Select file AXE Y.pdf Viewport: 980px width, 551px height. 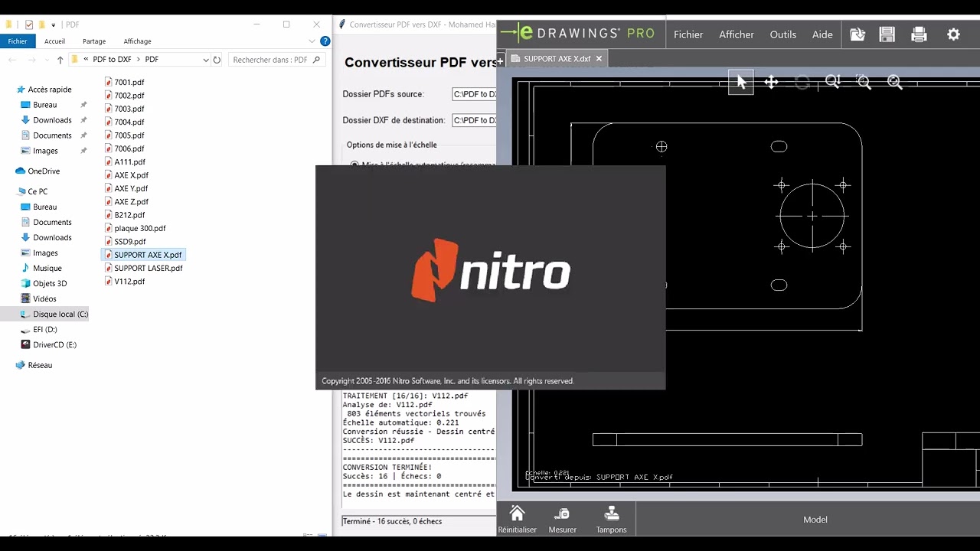tap(126, 188)
